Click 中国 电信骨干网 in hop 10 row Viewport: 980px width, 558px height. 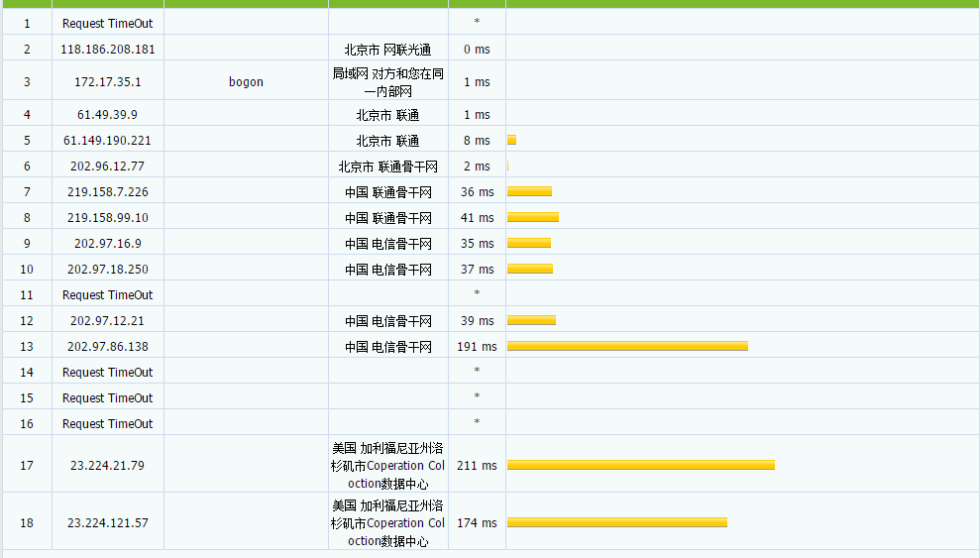(x=387, y=270)
